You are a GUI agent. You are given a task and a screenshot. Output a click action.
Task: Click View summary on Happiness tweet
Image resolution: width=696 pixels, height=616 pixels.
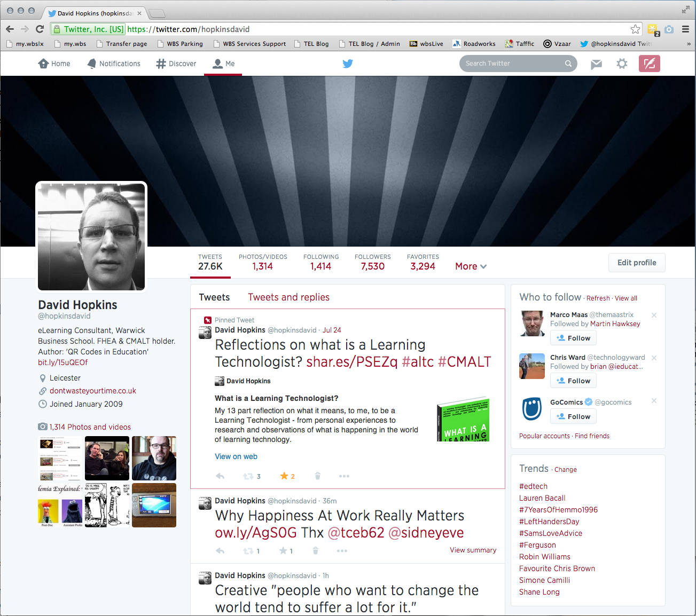473,550
